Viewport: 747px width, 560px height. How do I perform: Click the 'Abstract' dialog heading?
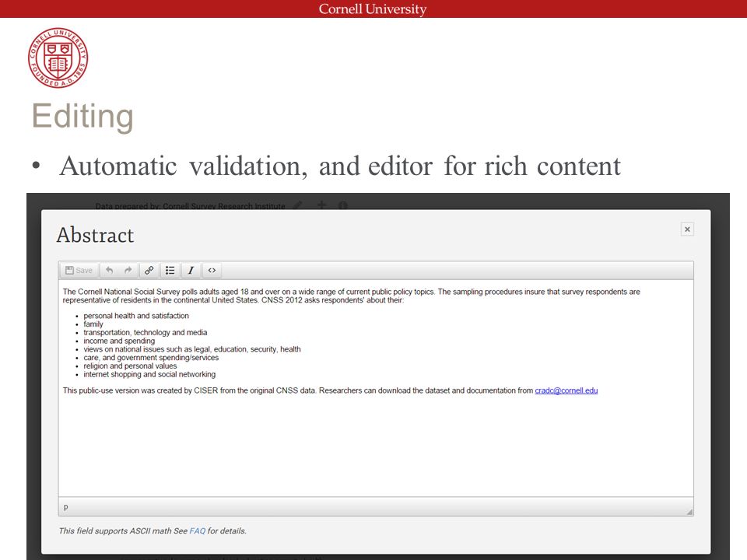click(95, 235)
